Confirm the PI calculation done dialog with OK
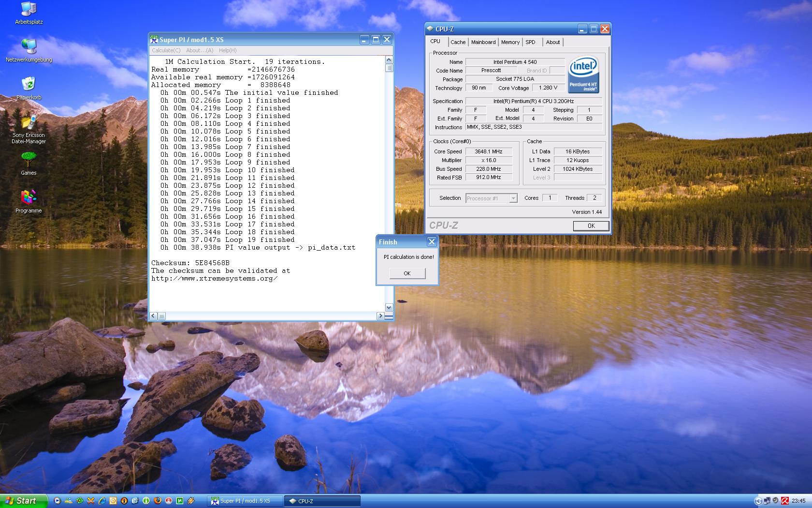812x508 pixels. coord(407,273)
